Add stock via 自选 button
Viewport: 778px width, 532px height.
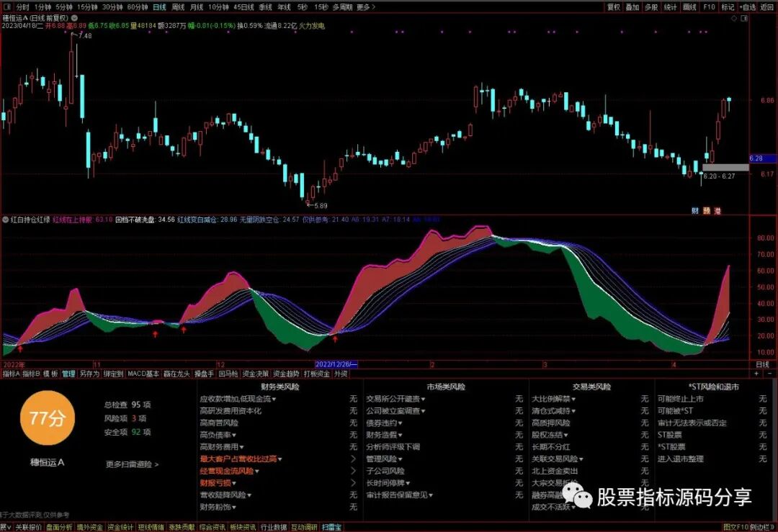748,7
